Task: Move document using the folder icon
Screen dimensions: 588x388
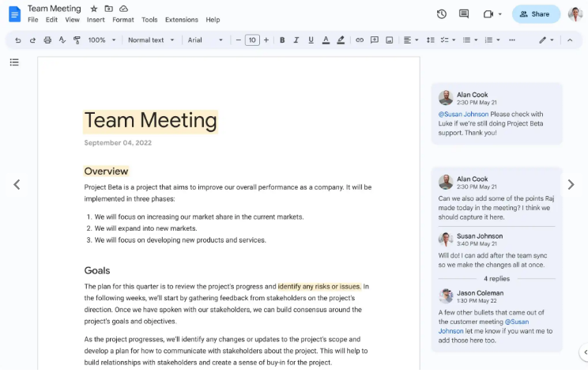Action: [109, 9]
